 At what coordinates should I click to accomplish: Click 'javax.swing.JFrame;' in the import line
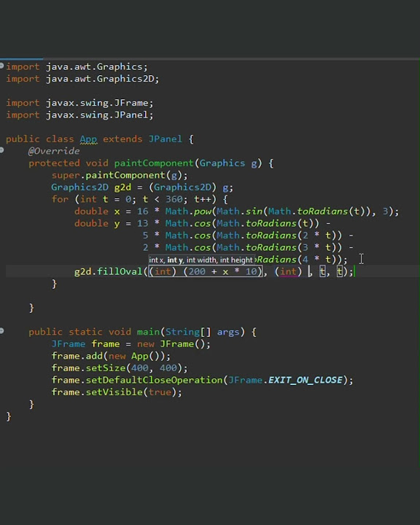click(x=99, y=103)
